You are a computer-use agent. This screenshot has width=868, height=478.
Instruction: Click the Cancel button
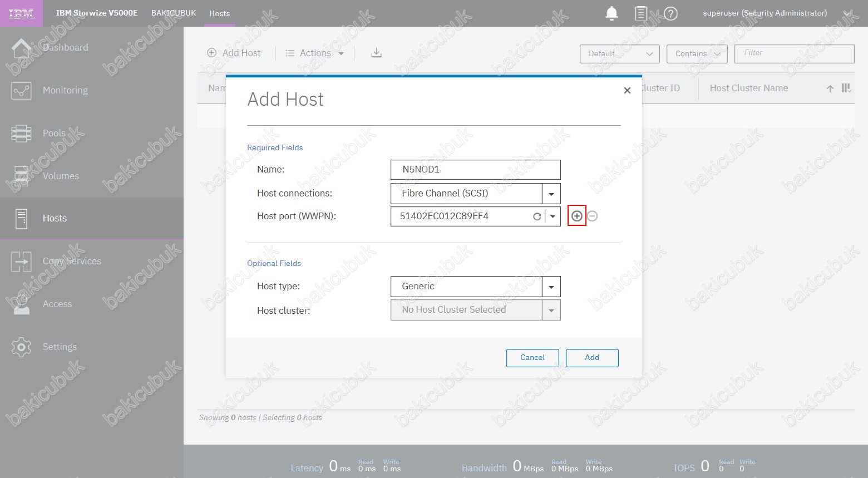[532, 358]
